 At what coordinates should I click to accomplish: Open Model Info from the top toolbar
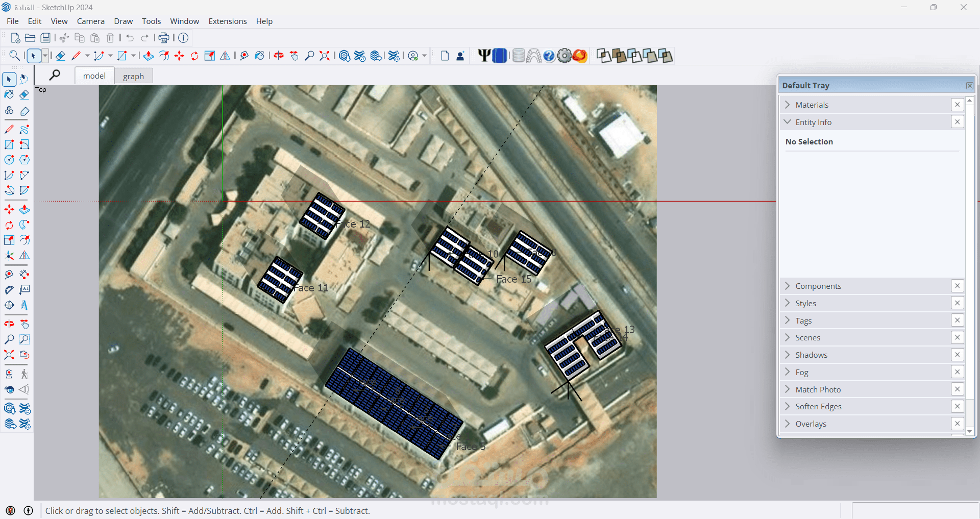tap(183, 38)
